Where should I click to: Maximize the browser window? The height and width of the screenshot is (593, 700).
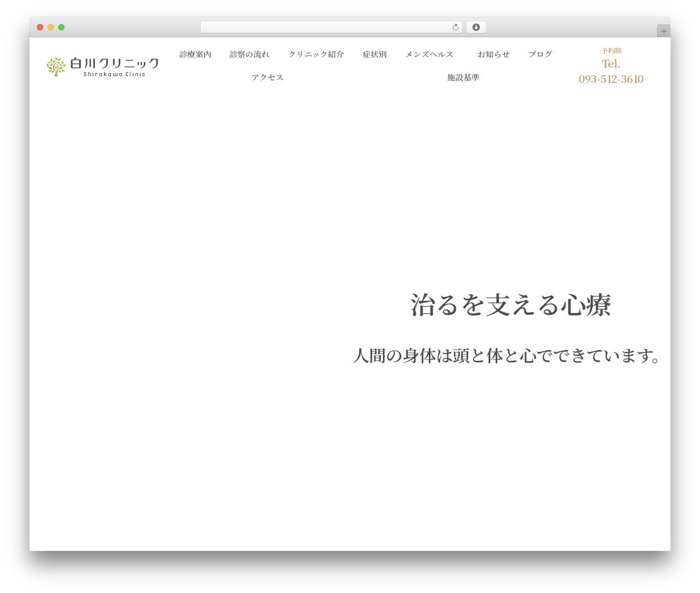61,27
